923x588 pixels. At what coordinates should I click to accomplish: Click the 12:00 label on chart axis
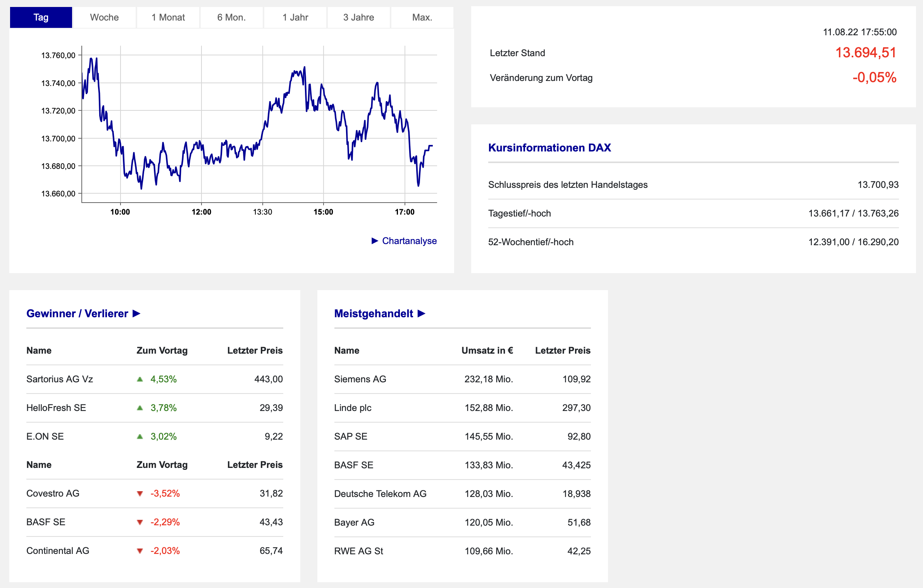[x=201, y=212]
